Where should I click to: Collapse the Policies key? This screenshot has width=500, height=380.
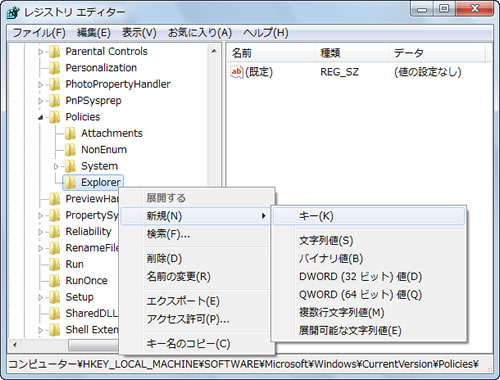[41, 117]
